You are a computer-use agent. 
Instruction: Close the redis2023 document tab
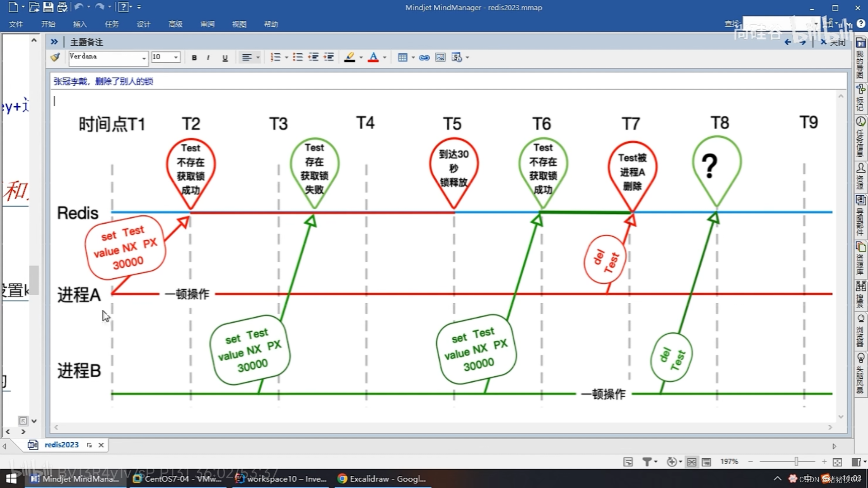[x=101, y=445]
